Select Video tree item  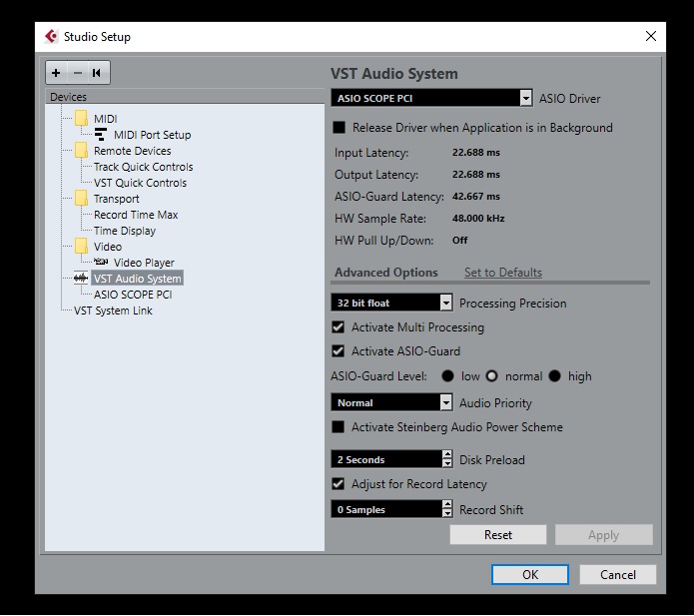coord(108,246)
